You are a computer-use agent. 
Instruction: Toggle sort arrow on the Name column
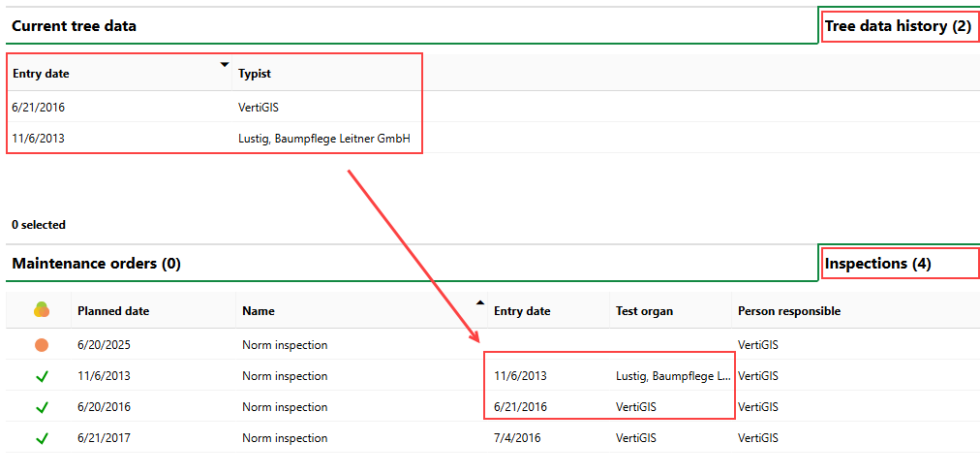coord(480,302)
